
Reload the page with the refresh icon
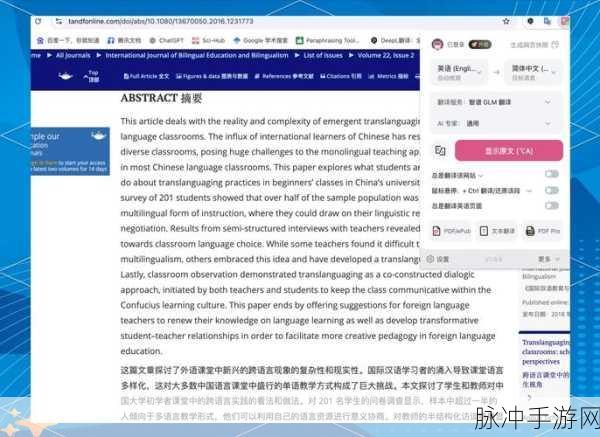point(38,21)
